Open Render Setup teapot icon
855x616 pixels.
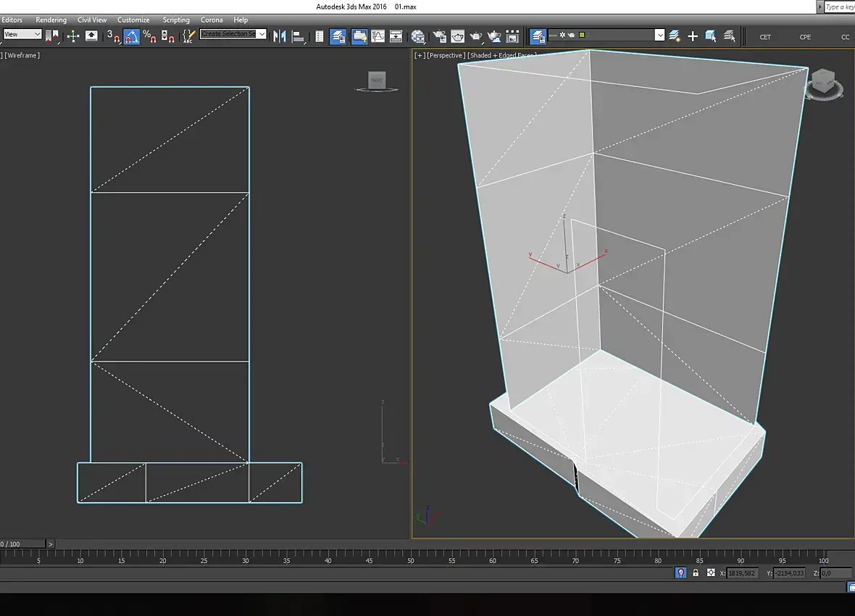pyautogui.click(x=439, y=36)
